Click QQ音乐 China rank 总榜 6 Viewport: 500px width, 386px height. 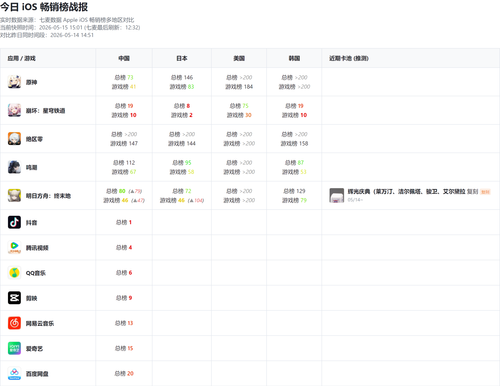124,273
